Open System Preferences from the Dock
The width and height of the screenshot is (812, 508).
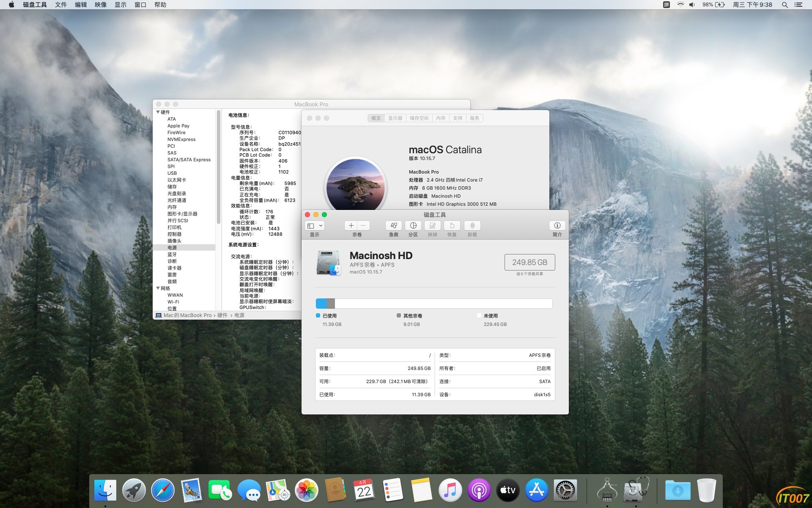(565, 491)
